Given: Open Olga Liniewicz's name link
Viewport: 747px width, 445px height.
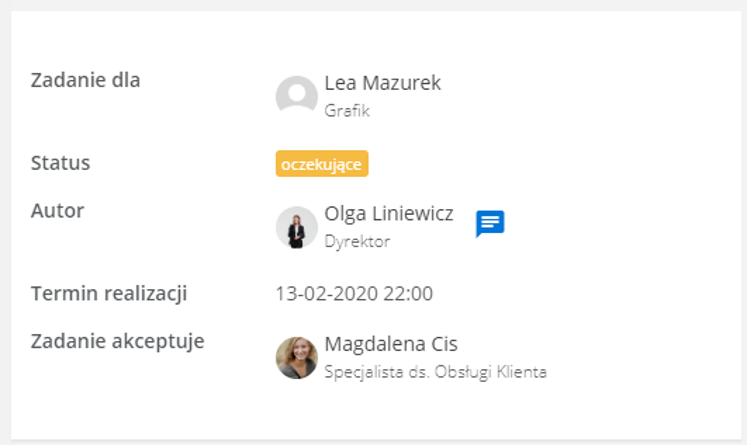Looking at the screenshot, I should click(389, 213).
